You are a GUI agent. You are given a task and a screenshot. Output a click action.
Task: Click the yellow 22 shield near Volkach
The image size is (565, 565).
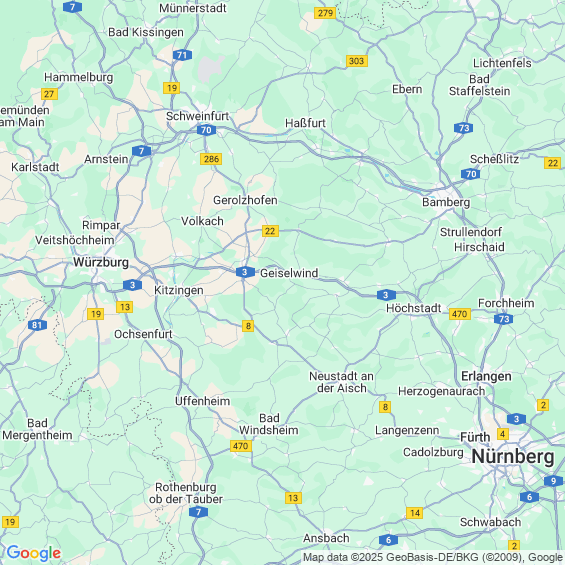coord(270,231)
